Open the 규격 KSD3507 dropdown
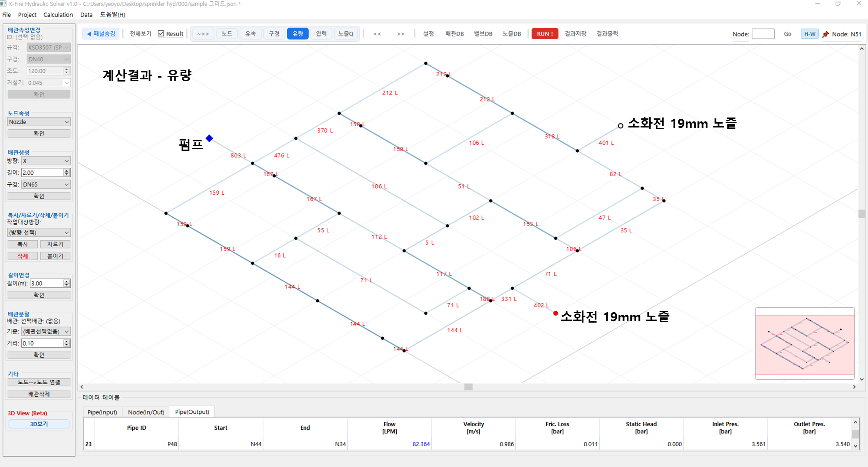868x467 pixels. (x=48, y=47)
